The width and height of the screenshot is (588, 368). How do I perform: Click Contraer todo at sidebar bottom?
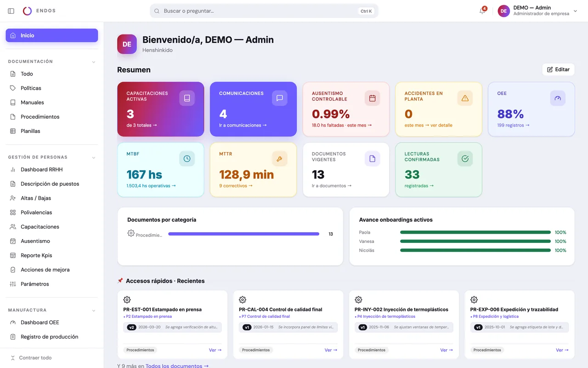click(x=31, y=358)
